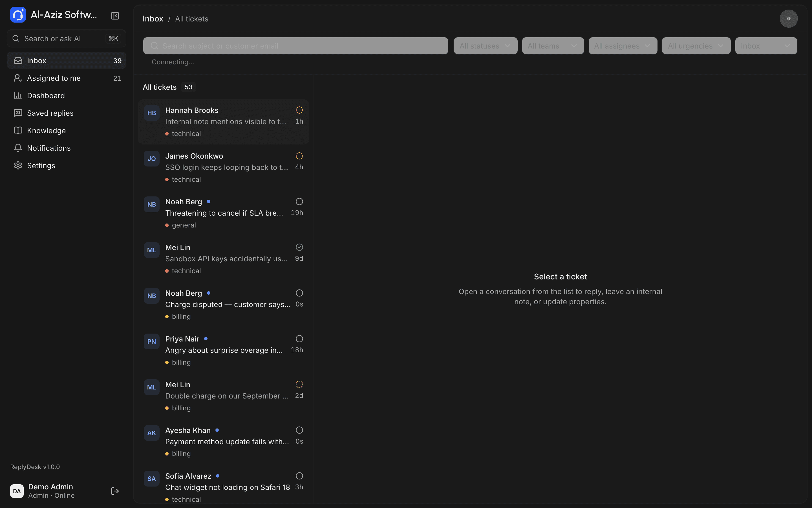The height and width of the screenshot is (508, 812).
Task: Click Hannah Brooks pending status icon
Action: click(299, 110)
